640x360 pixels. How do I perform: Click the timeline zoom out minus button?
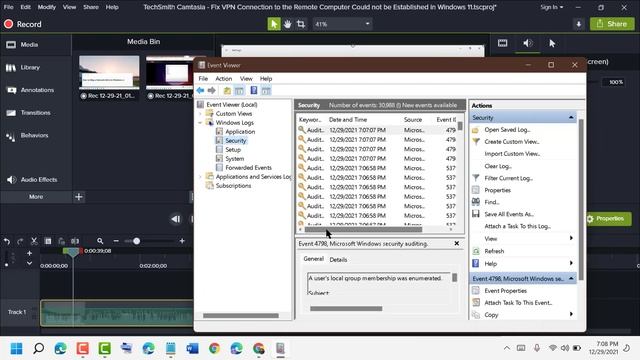pyautogui.click(x=116, y=241)
